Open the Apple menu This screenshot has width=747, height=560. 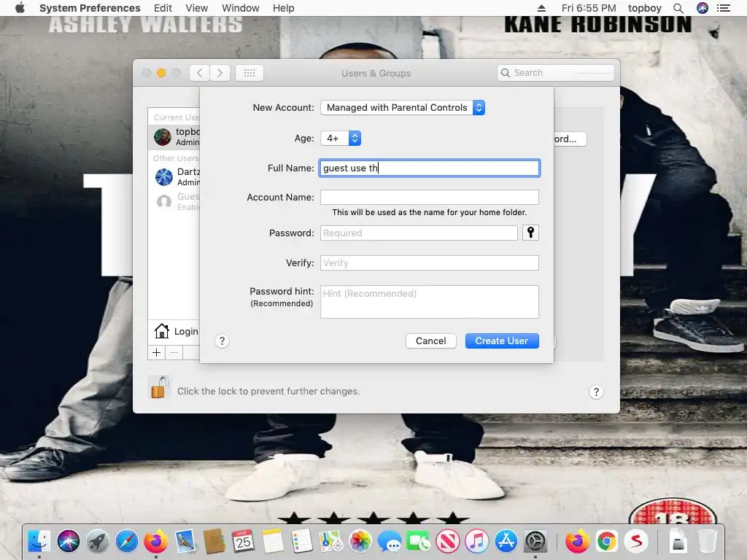tap(20, 8)
